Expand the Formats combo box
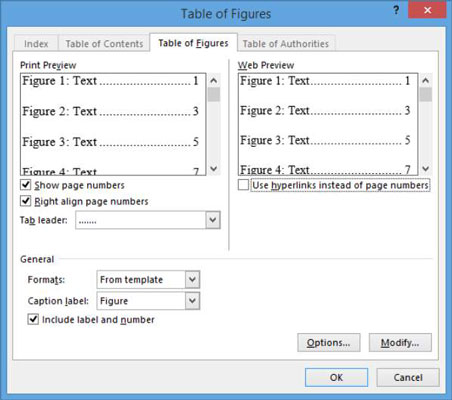 192,279
